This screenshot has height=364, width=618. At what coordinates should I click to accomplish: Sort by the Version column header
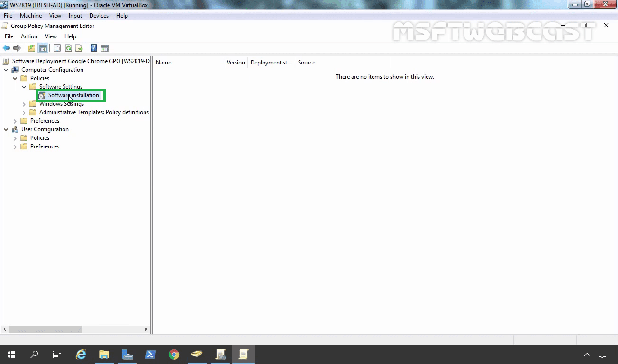[236, 63]
